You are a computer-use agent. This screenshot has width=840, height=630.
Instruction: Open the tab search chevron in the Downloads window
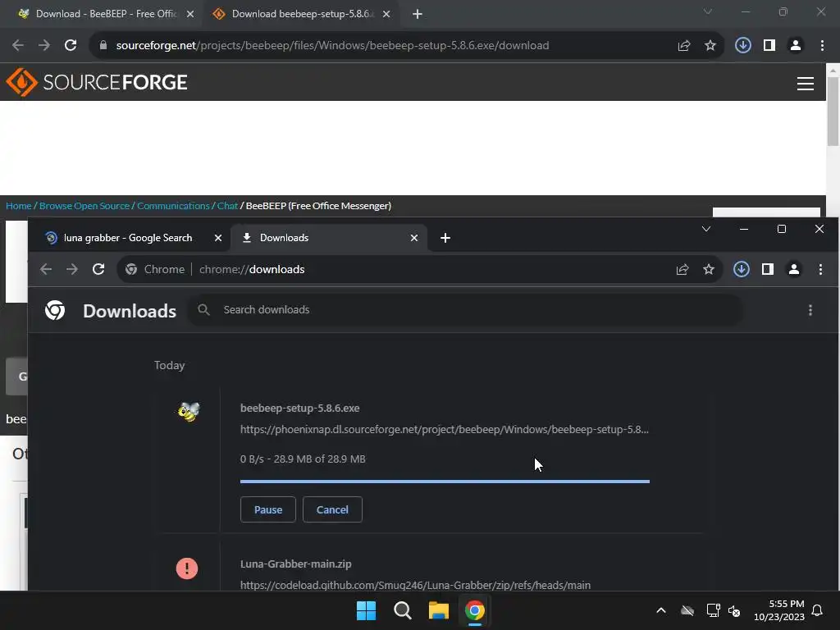click(x=706, y=230)
